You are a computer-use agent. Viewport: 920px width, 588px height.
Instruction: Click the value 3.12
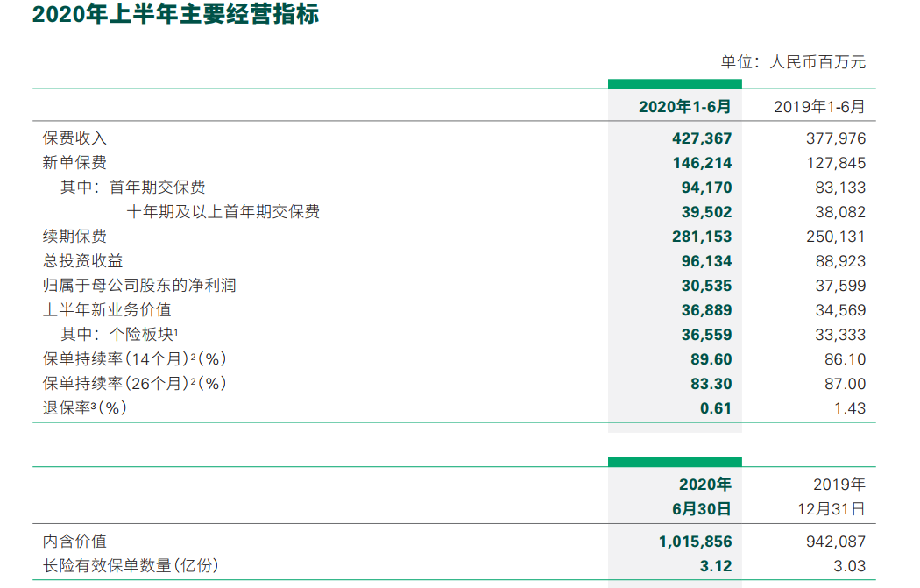click(x=716, y=567)
